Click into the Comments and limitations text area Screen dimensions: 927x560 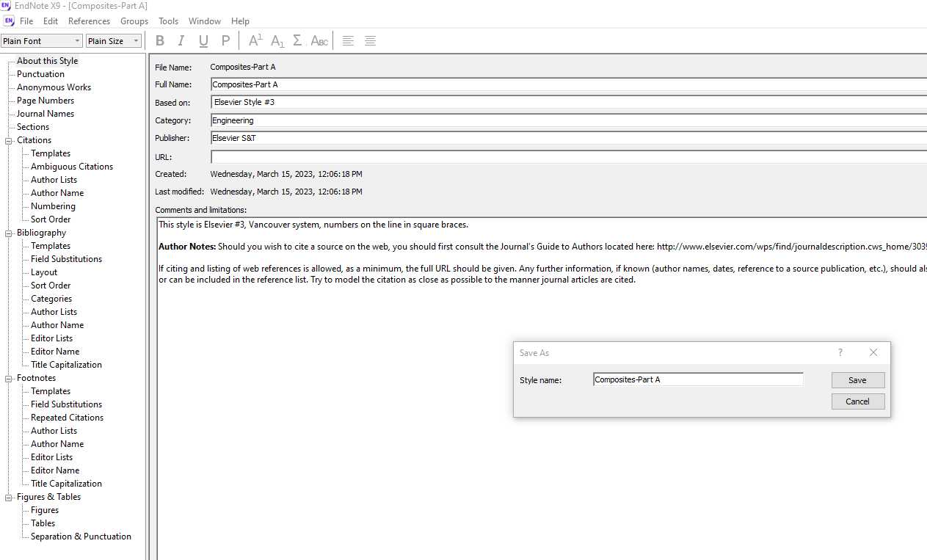point(542,388)
